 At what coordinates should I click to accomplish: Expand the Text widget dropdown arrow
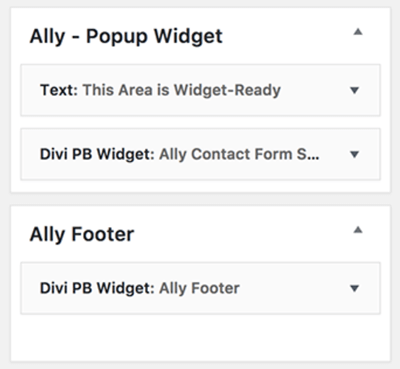click(355, 90)
